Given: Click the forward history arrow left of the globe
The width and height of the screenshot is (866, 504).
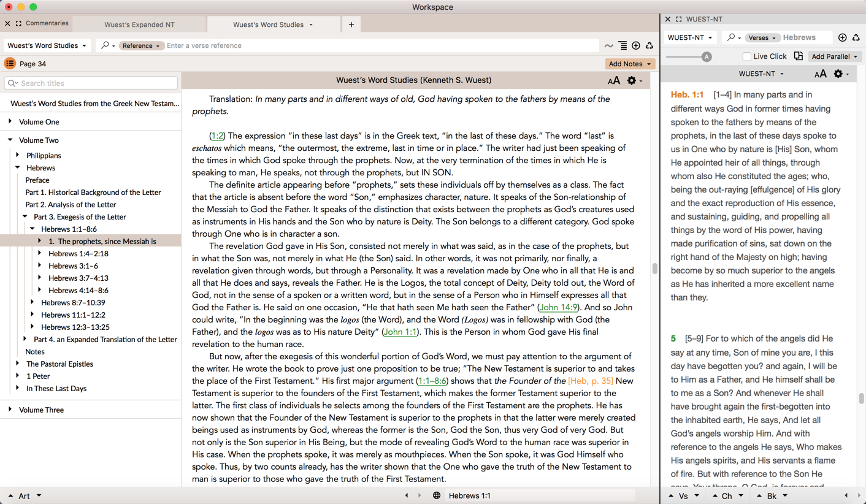Looking at the screenshot, I should tap(420, 495).
